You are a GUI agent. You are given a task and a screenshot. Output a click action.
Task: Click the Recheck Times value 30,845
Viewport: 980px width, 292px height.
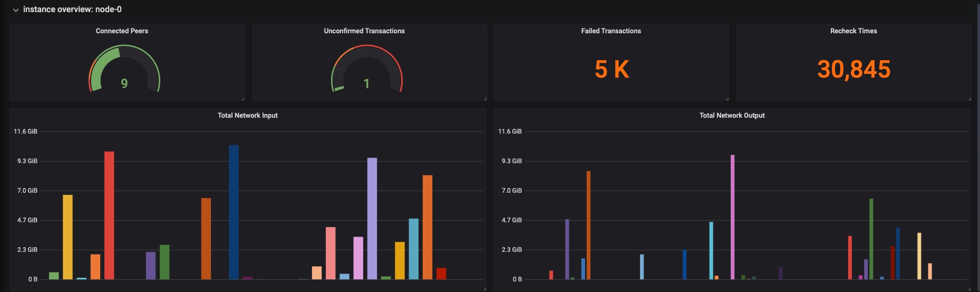[854, 70]
